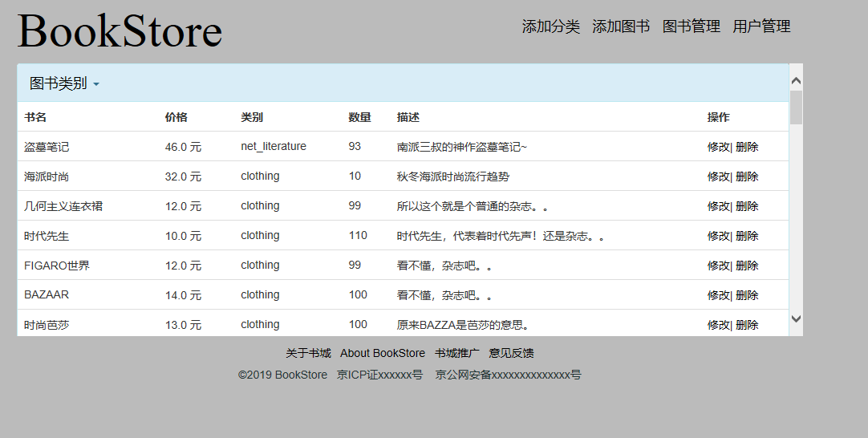The image size is (868, 438).
Task: Click 删除 for 时尚芭莎
Action: pos(747,325)
